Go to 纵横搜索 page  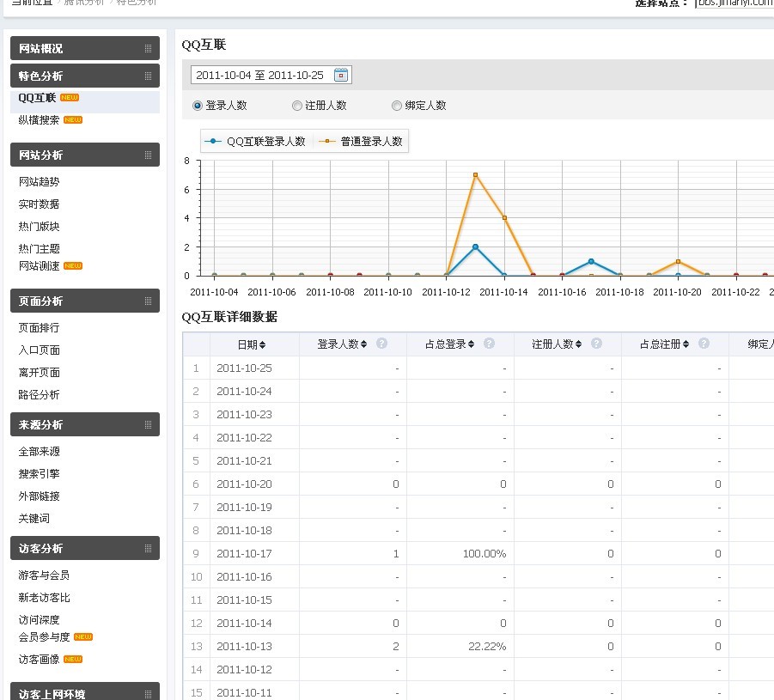[x=40, y=120]
